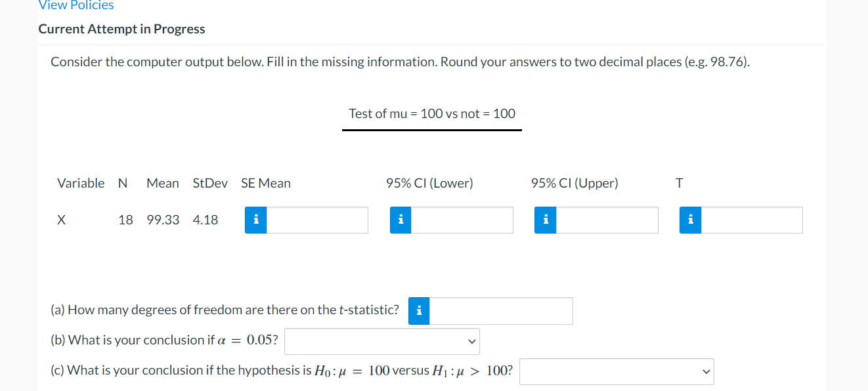Expand the part (c) conclusion dropdown
The image size is (868, 391).
click(617, 371)
